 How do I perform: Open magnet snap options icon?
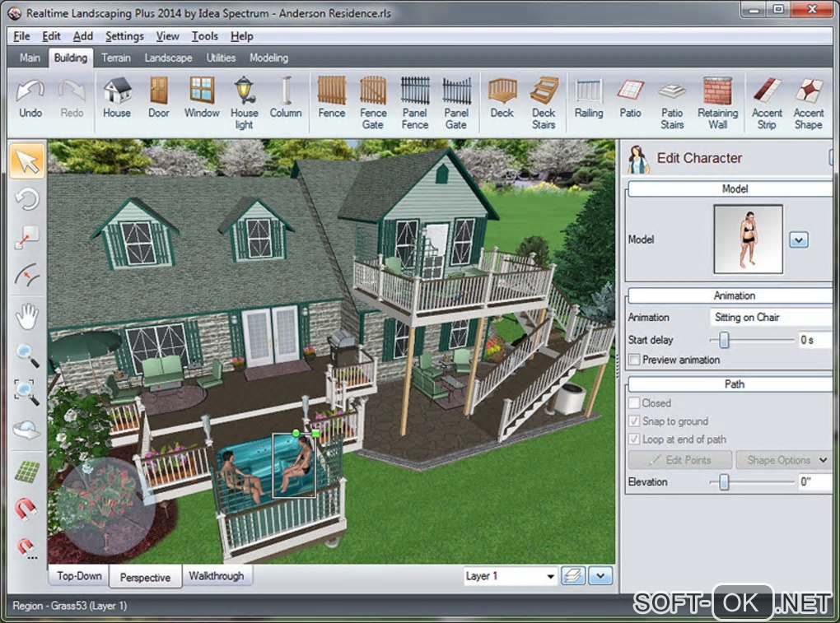point(26,548)
